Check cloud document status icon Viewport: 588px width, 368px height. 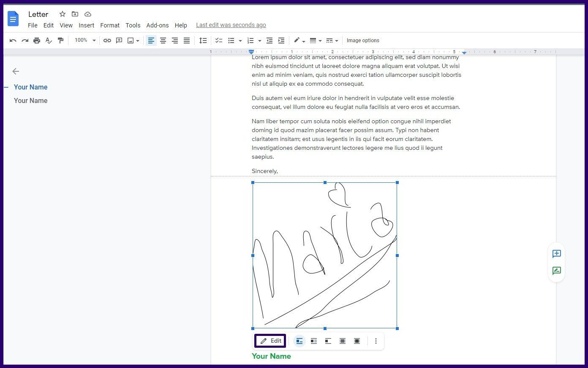coord(88,14)
